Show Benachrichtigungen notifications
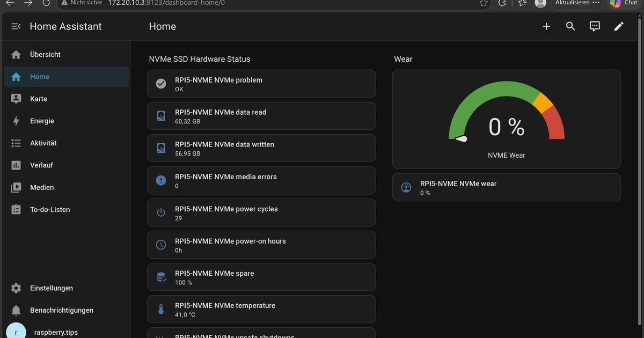Viewport: 644px width, 338px height. [x=66, y=310]
